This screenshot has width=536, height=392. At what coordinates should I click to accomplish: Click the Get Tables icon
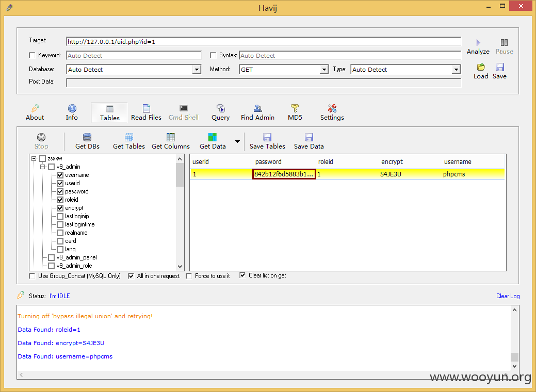(x=129, y=137)
